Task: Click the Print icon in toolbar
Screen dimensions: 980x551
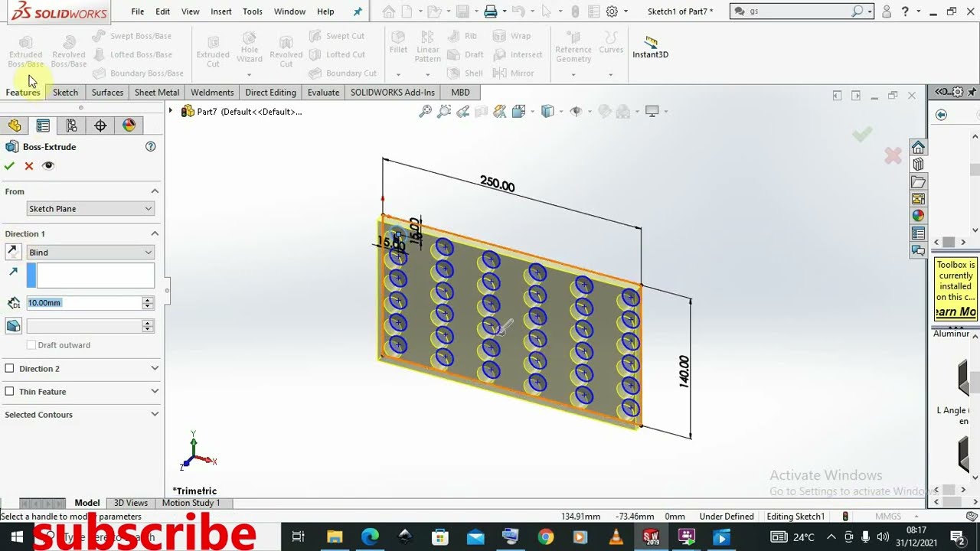Action: [x=491, y=11]
